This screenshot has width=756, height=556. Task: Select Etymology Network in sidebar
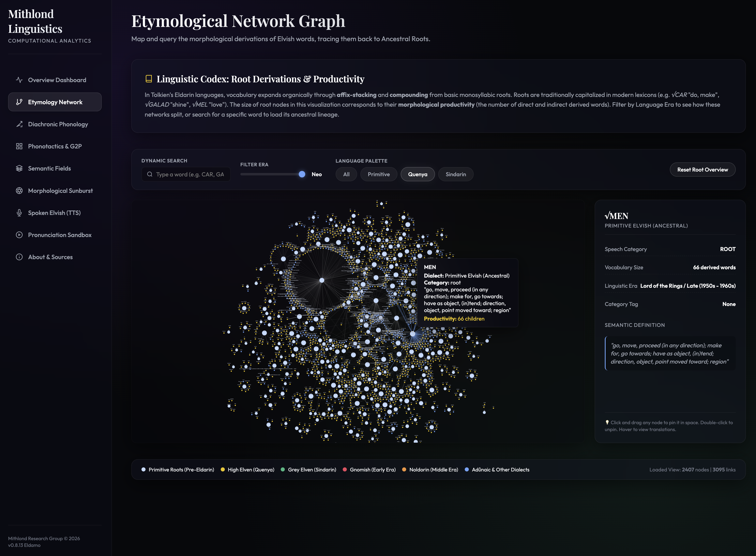[55, 102]
